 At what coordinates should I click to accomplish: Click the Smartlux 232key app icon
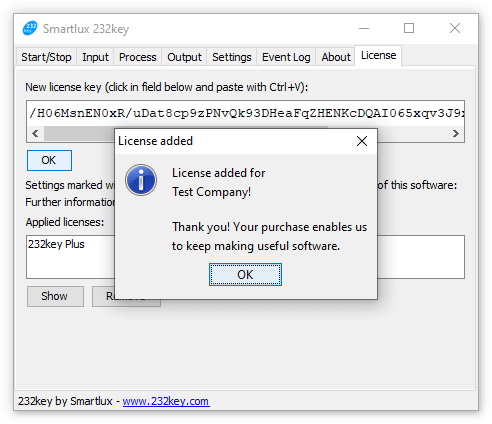30,28
